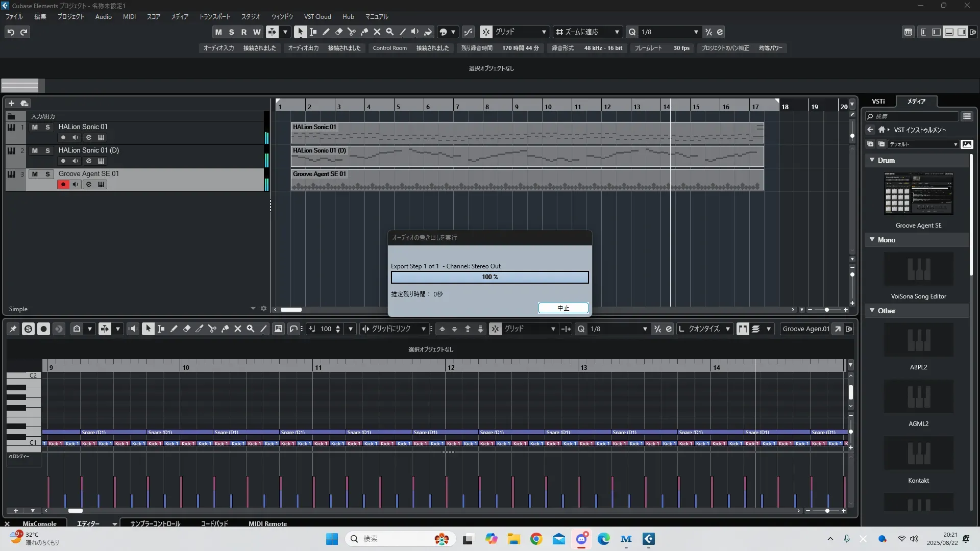This screenshot has width=980, height=551.
Task: Click the Zoom magnifier tool in top toolbar
Action: coord(389,32)
